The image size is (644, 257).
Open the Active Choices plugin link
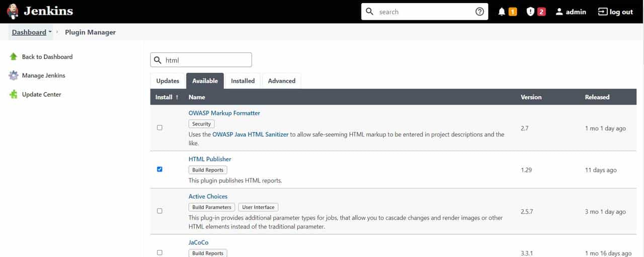tap(208, 197)
